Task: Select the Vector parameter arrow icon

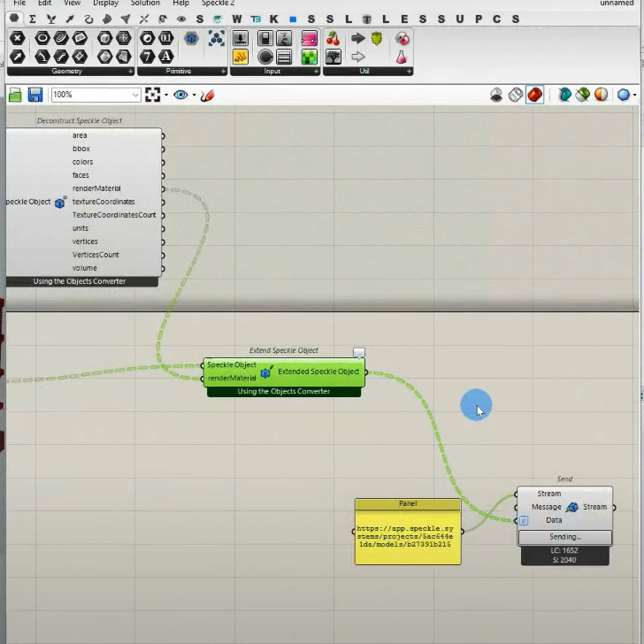Action: click(18, 57)
